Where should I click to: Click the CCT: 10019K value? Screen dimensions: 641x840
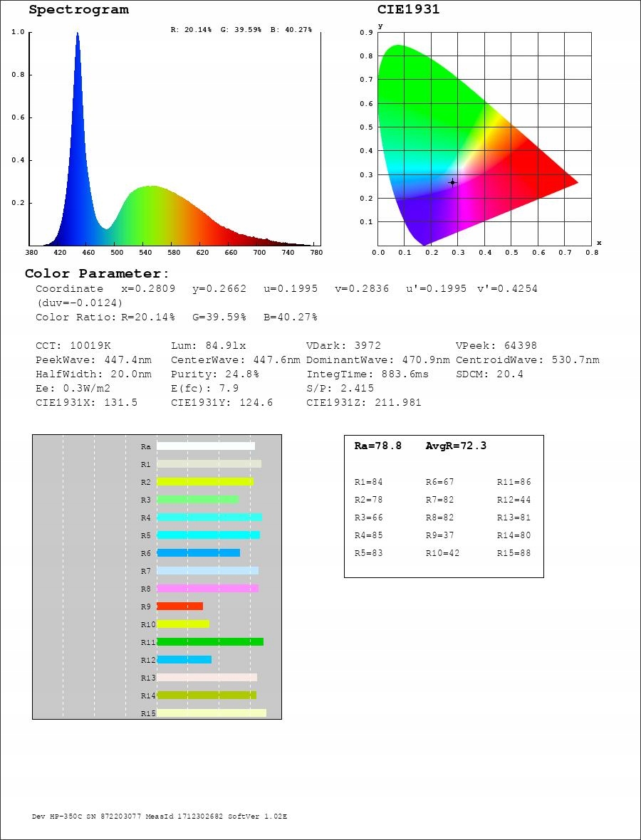coord(73,346)
